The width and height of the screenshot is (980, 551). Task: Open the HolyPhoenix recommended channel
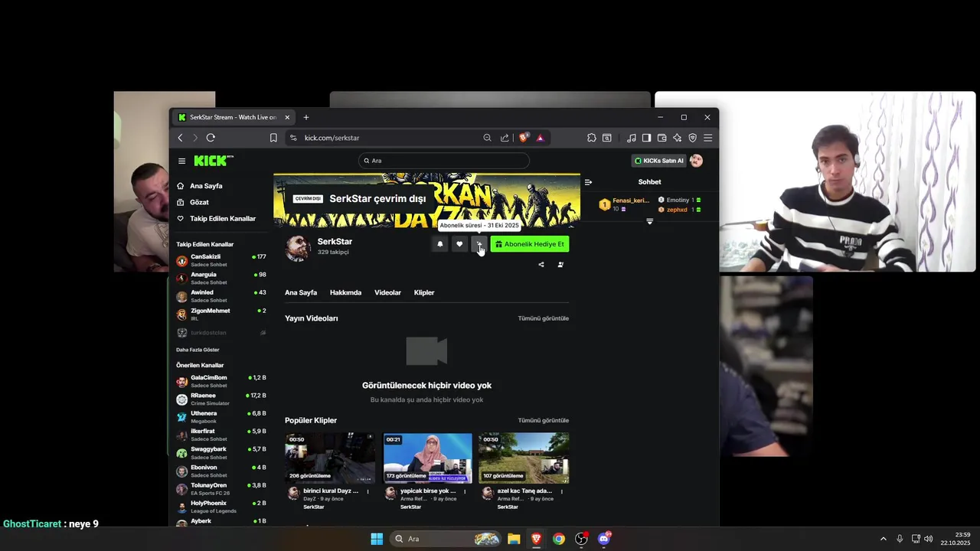coord(221,507)
